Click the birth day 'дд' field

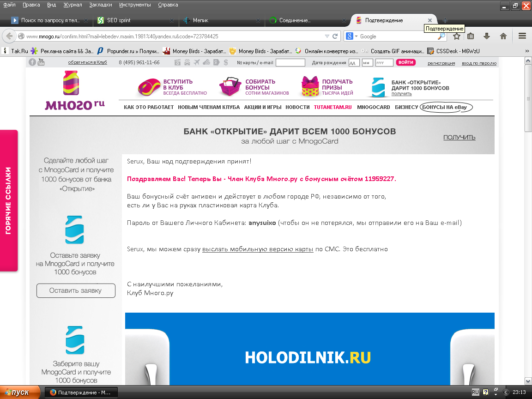pos(354,62)
